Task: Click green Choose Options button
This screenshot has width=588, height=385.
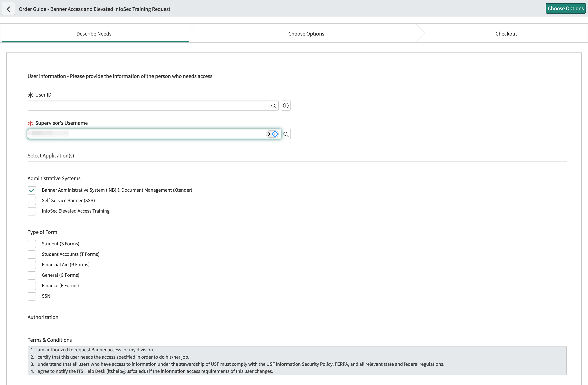Action: point(566,8)
